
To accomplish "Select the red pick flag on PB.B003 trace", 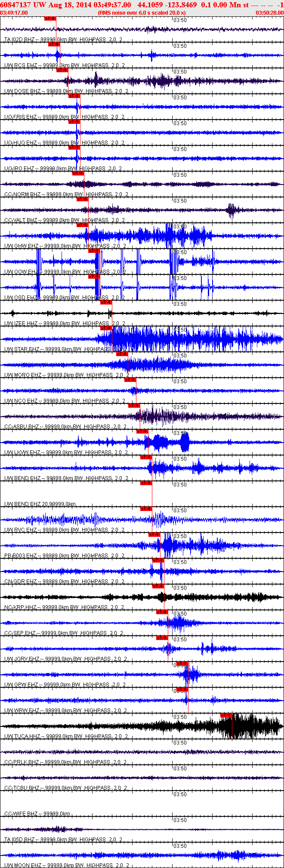I will pos(154,535).
